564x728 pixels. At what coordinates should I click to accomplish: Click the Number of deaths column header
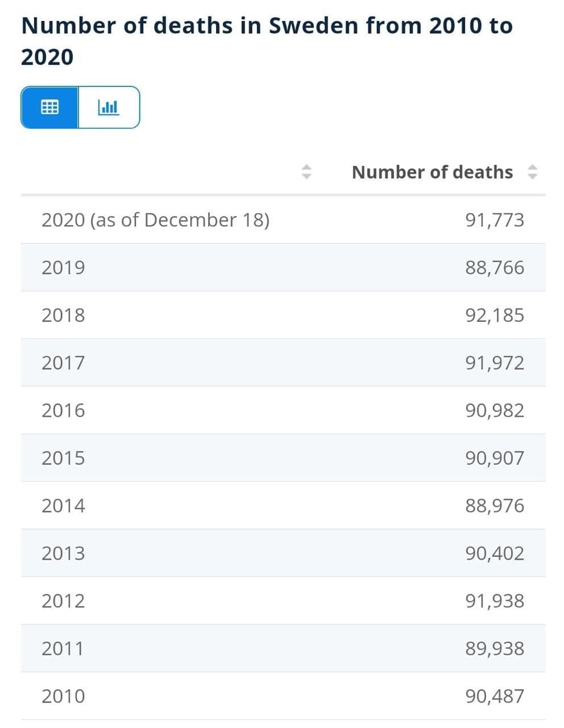click(x=432, y=172)
